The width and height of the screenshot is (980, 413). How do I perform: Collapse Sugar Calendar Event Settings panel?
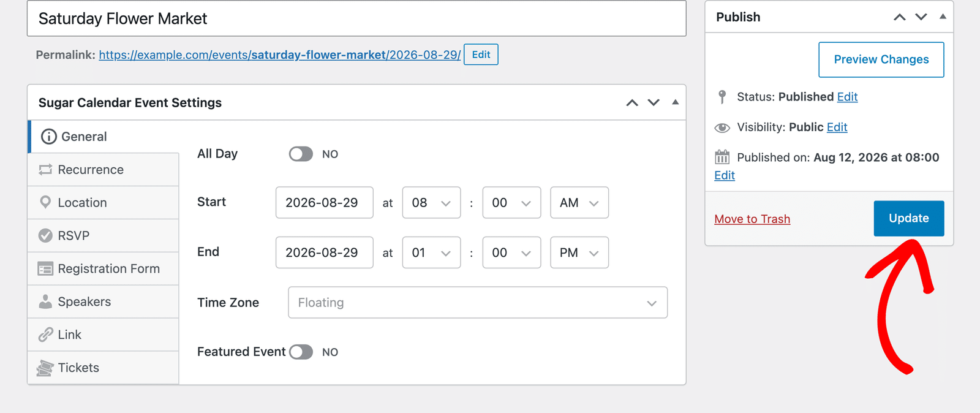point(675,102)
